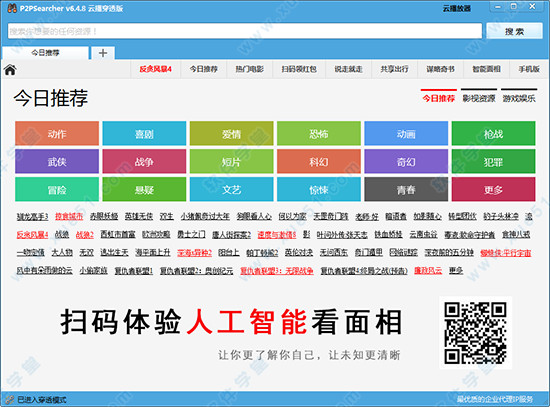Open the red 战狼2 movie link
Screen dimensions: 550x407
[85, 234]
